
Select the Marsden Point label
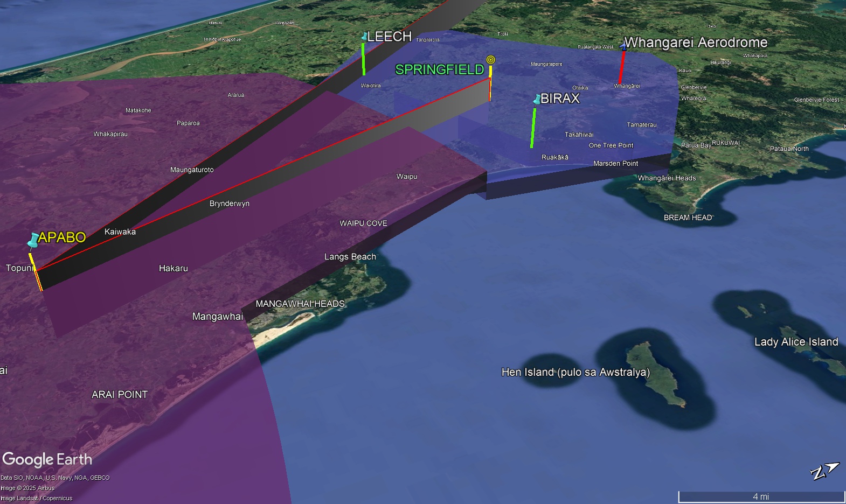point(615,164)
